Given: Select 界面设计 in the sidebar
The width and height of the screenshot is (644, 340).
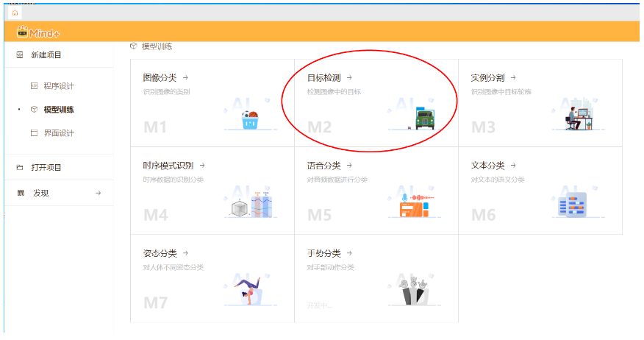Looking at the screenshot, I should click(58, 133).
